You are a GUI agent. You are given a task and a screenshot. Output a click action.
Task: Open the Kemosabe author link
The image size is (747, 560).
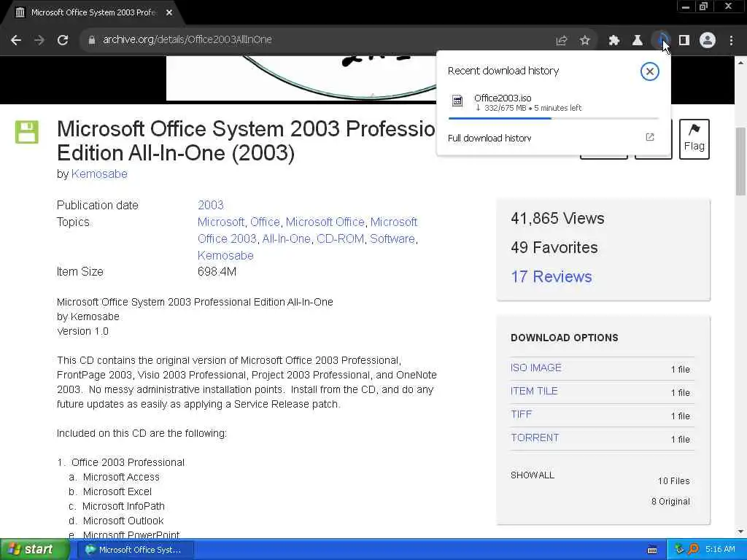99,174
